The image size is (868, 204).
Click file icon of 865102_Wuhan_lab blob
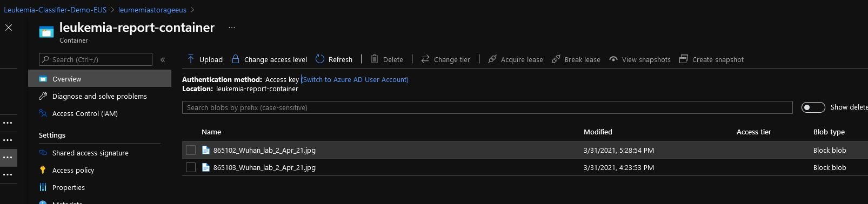click(x=205, y=150)
